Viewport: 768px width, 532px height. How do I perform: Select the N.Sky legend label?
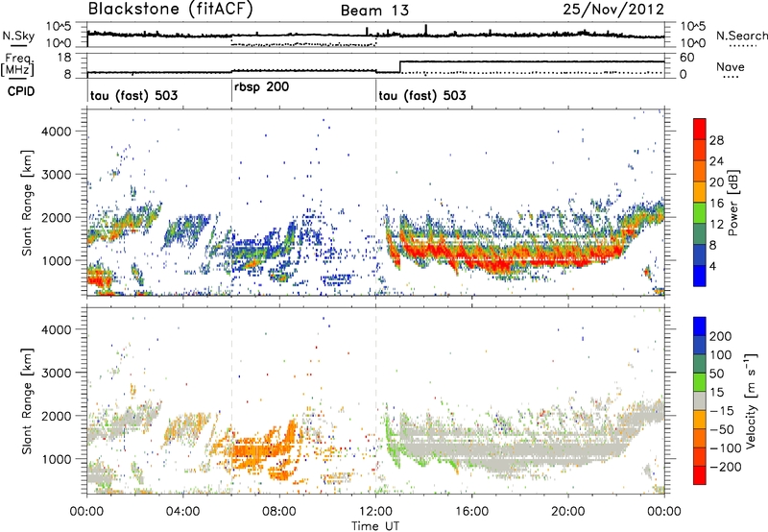(18, 36)
